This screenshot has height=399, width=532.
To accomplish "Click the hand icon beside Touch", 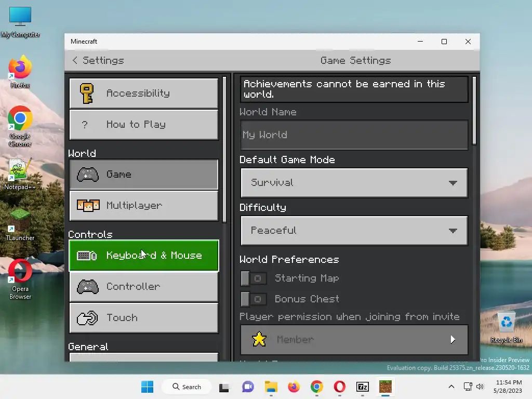I will point(87,318).
